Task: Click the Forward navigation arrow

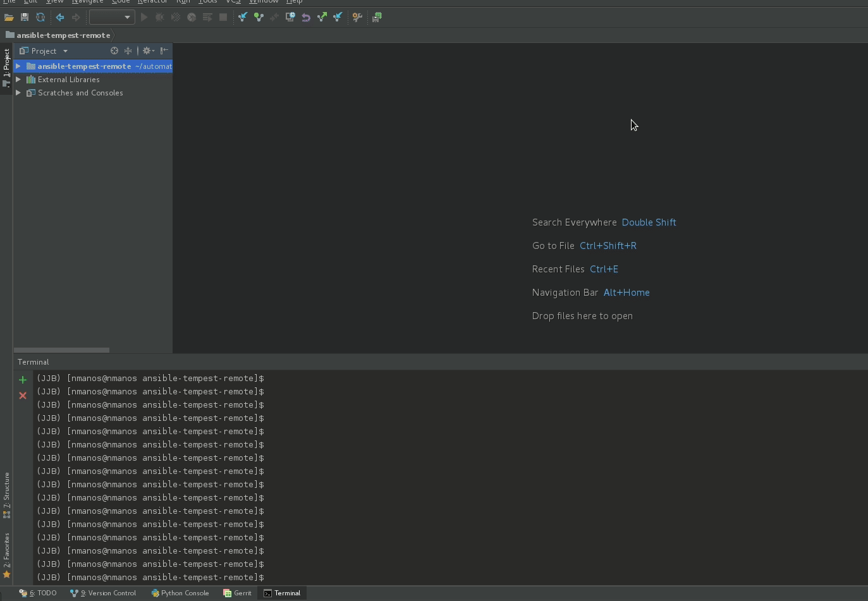Action: 76,18
